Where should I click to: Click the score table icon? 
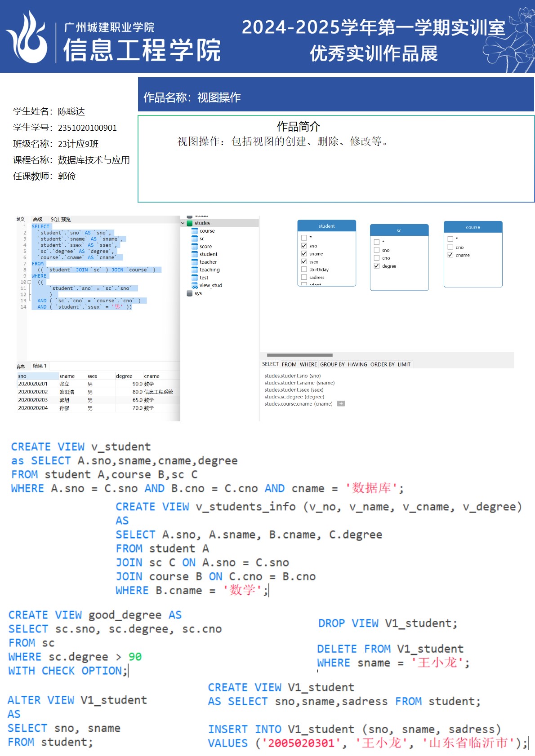click(x=195, y=246)
